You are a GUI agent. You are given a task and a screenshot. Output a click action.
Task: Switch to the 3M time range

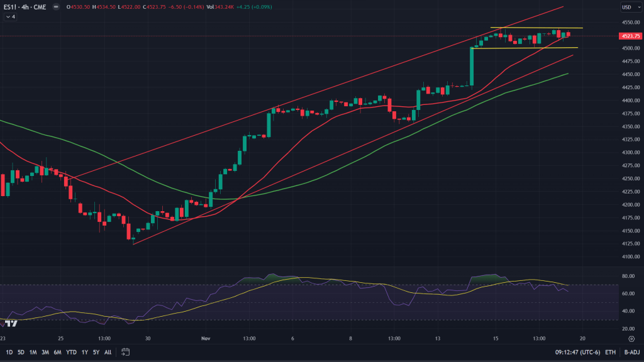(45, 352)
